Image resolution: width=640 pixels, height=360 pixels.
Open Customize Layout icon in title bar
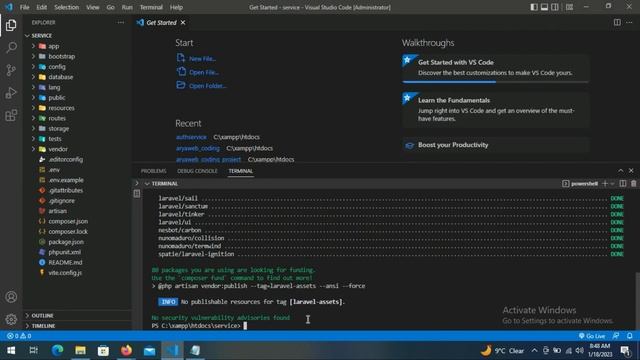569,7
